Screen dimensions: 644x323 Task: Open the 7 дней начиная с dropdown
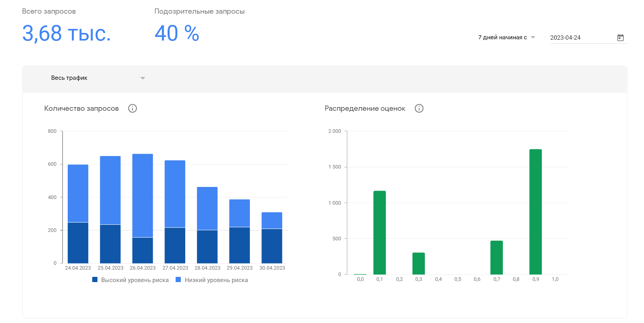point(506,37)
